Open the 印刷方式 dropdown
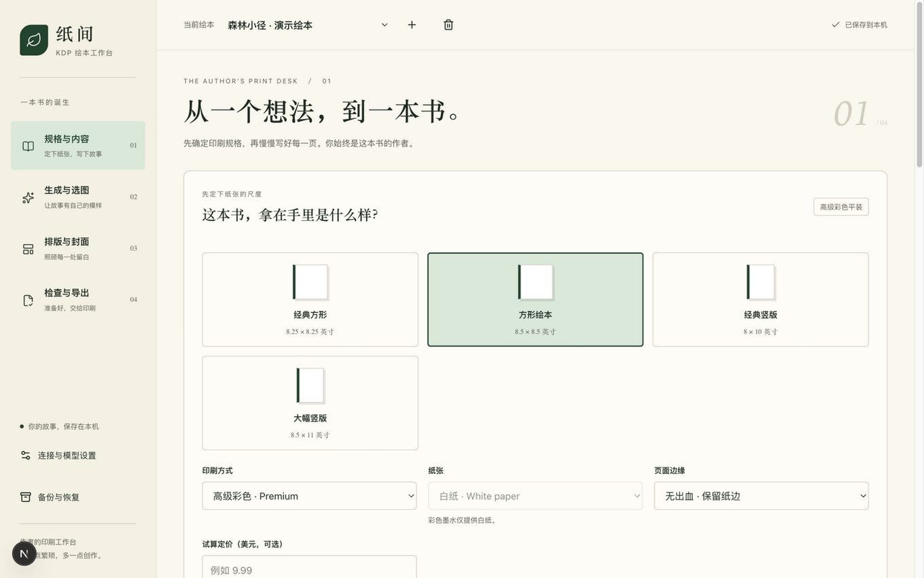The width and height of the screenshot is (924, 578). point(310,496)
